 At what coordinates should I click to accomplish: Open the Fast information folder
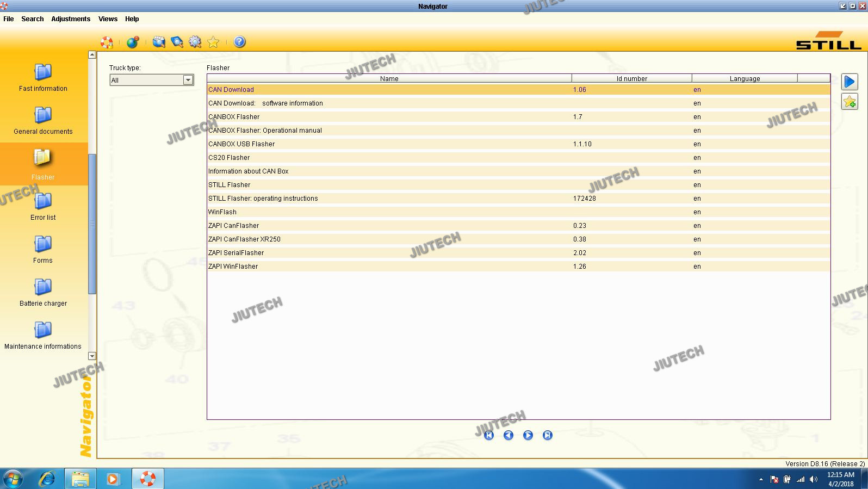coord(43,77)
